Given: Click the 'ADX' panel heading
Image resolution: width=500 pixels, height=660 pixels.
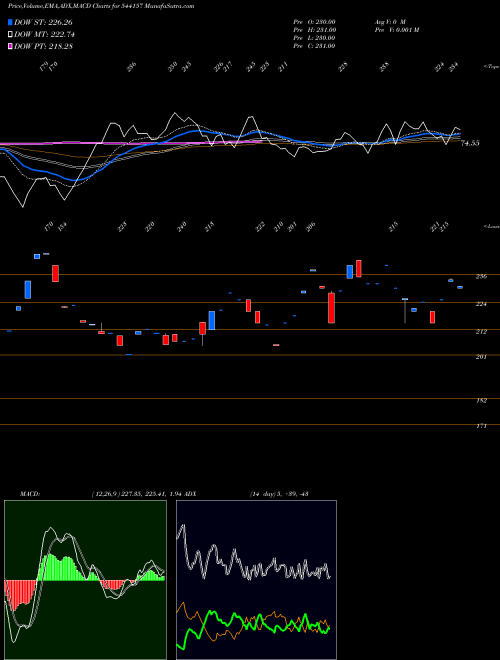Looking at the screenshot, I should 190,494.
